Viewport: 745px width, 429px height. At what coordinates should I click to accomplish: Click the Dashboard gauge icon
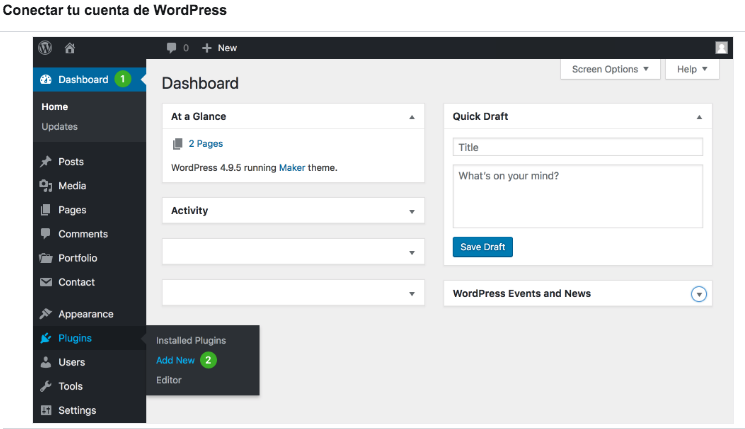point(46,79)
